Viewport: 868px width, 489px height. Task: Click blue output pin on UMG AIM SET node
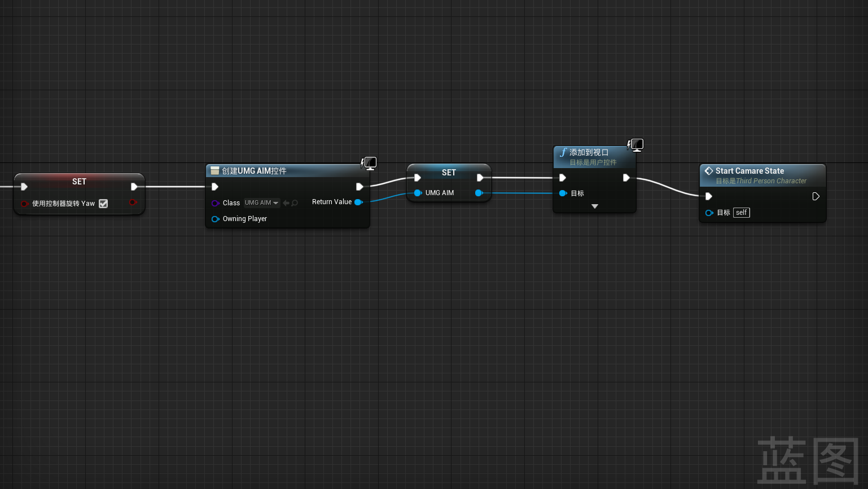(x=479, y=193)
